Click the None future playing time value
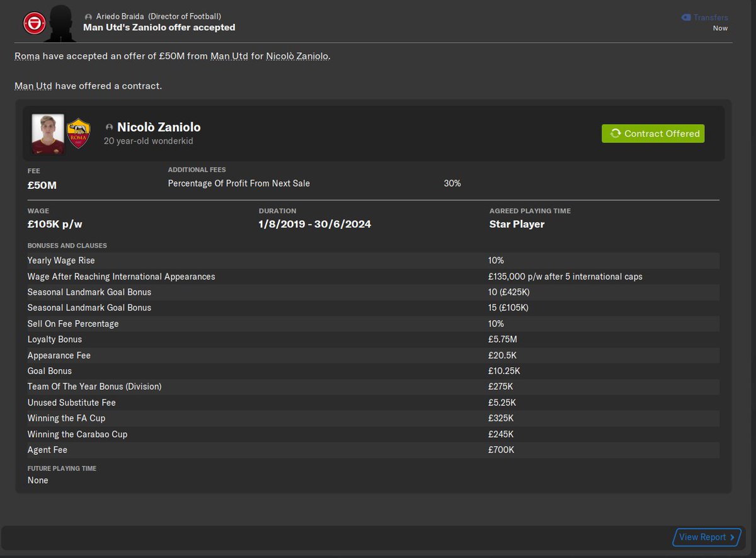The width and height of the screenshot is (756, 558). tap(38, 480)
